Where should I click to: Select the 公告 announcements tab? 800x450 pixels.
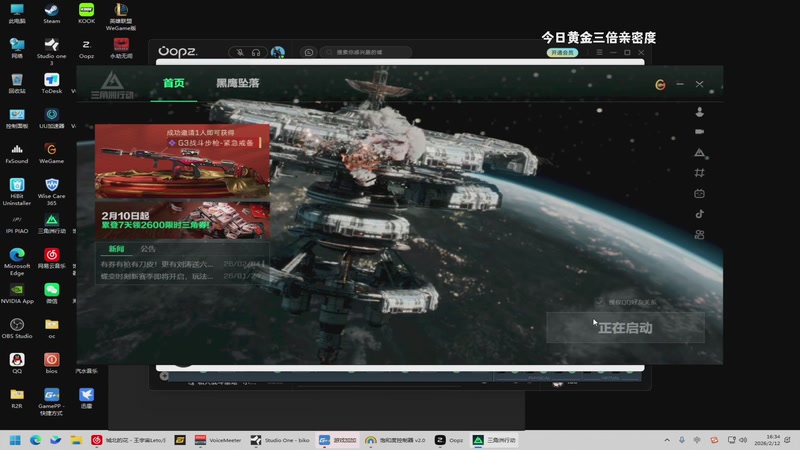[x=148, y=248]
